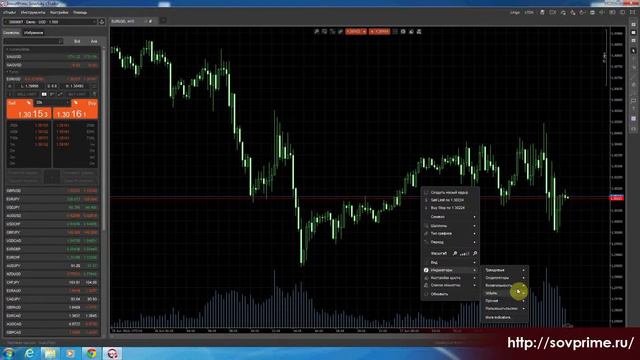Choose Обновить in context menu
The image size is (640, 360).
[x=450, y=294]
